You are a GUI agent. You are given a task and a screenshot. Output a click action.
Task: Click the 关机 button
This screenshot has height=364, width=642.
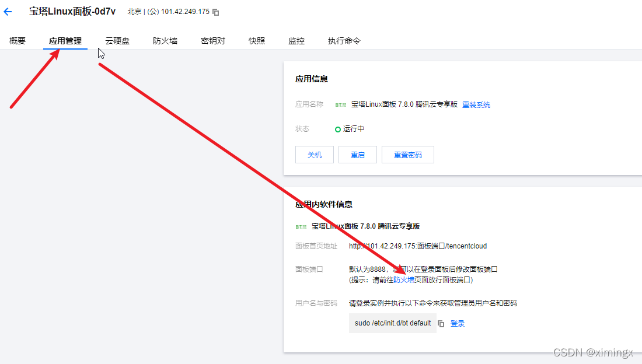pyautogui.click(x=315, y=155)
